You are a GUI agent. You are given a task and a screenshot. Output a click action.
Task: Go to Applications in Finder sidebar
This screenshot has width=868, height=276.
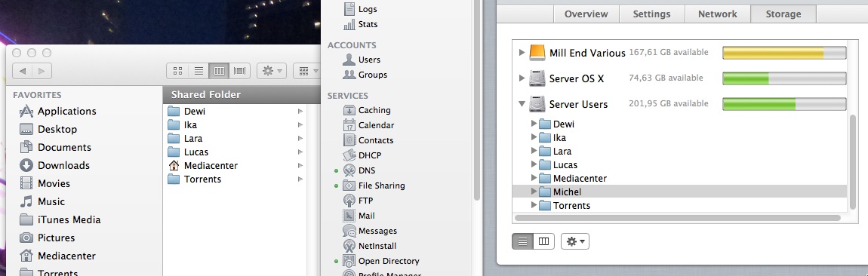click(x=57, y=111)
